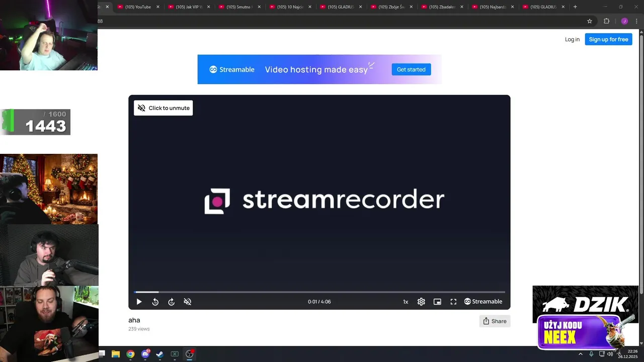Click the Streamable logo in the banner

tap(232, 69)
